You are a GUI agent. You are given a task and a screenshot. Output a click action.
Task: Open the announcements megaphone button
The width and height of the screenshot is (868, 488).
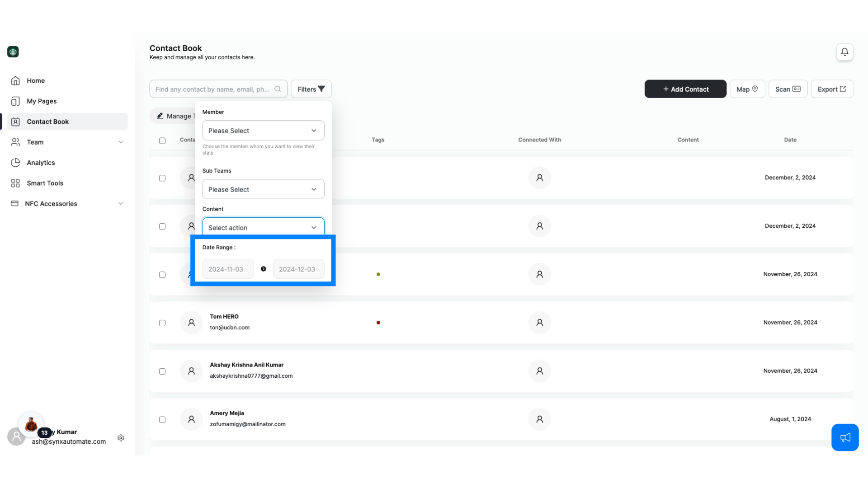pyautogui.click(x=845, y=437)
